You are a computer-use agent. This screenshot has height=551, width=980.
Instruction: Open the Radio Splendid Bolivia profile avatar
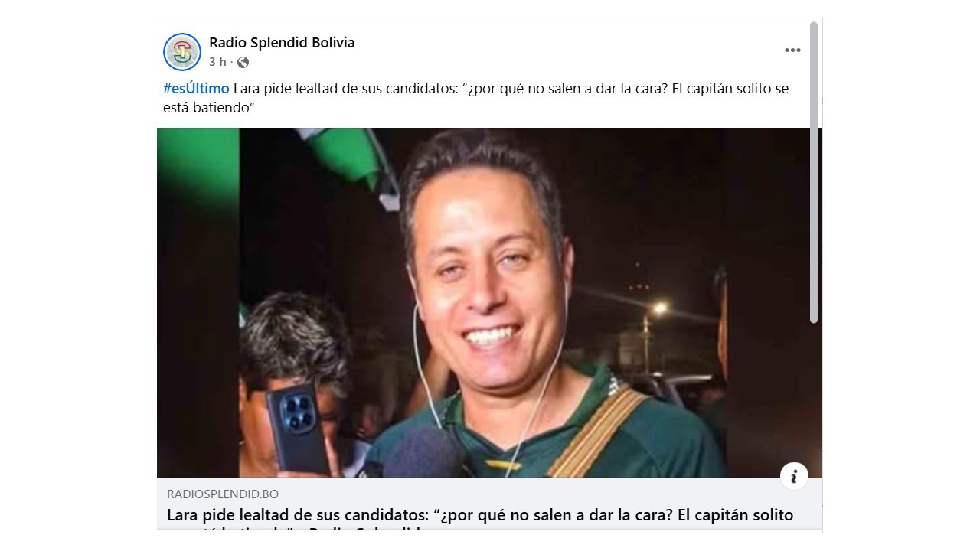click(x=182, y=52)
